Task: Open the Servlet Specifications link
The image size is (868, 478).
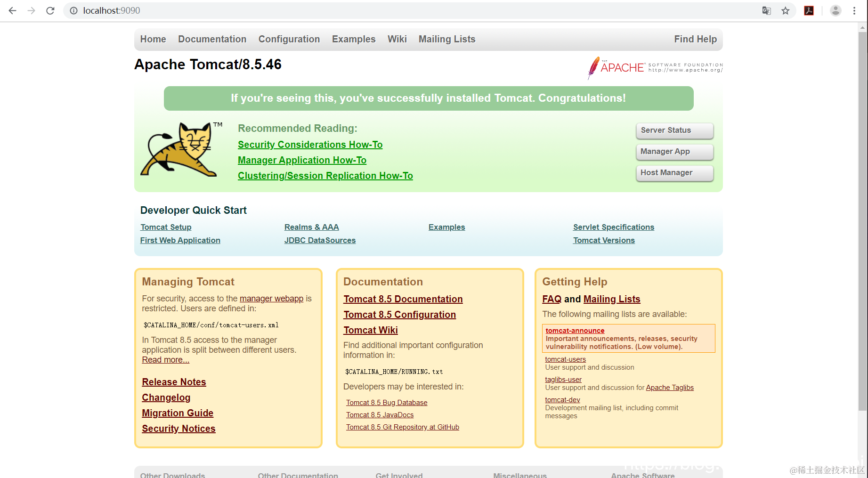Action: [x=614, y=227]
